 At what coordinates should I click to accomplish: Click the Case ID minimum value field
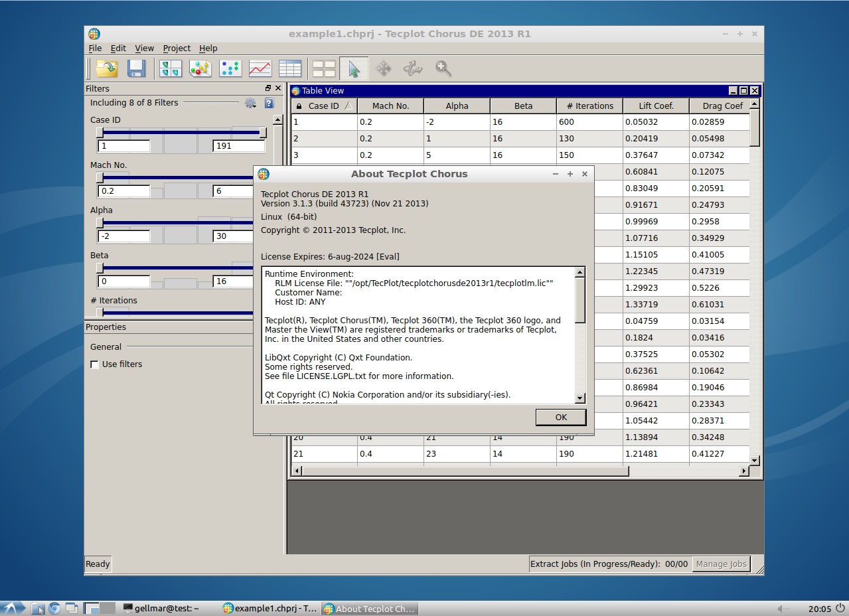tap(124, 146)
